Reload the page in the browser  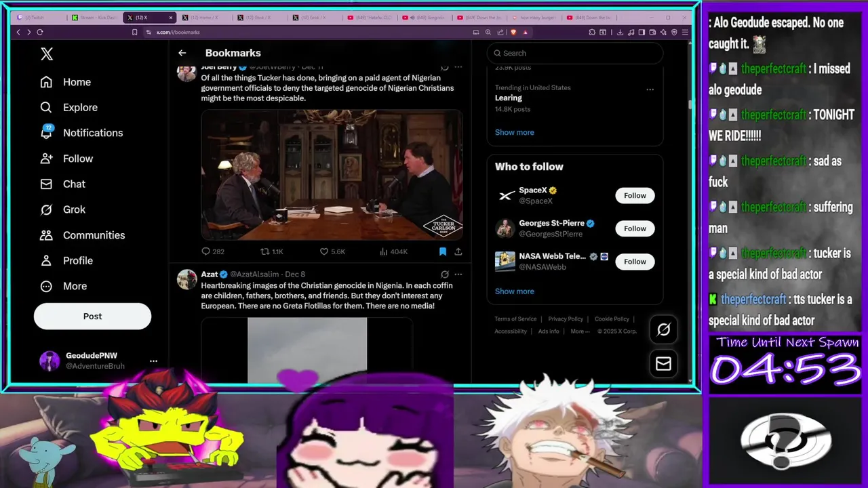tap(40, 32)
